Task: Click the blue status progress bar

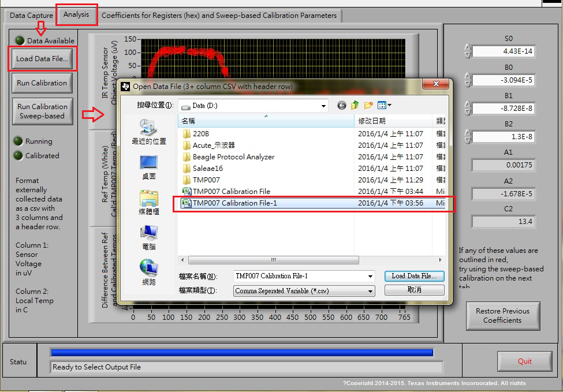Action: click(x=242, y=353)
